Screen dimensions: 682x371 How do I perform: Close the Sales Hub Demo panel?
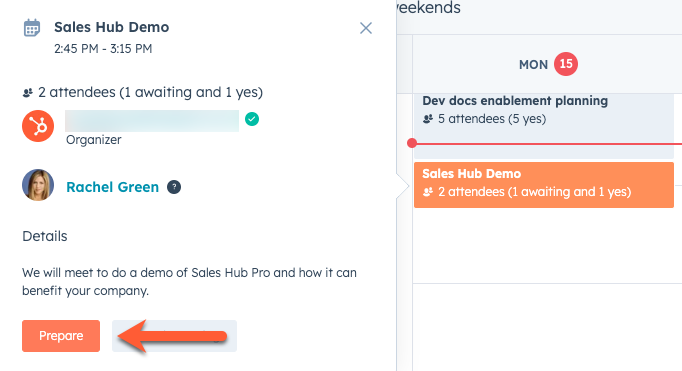click(x=366, y=28)
